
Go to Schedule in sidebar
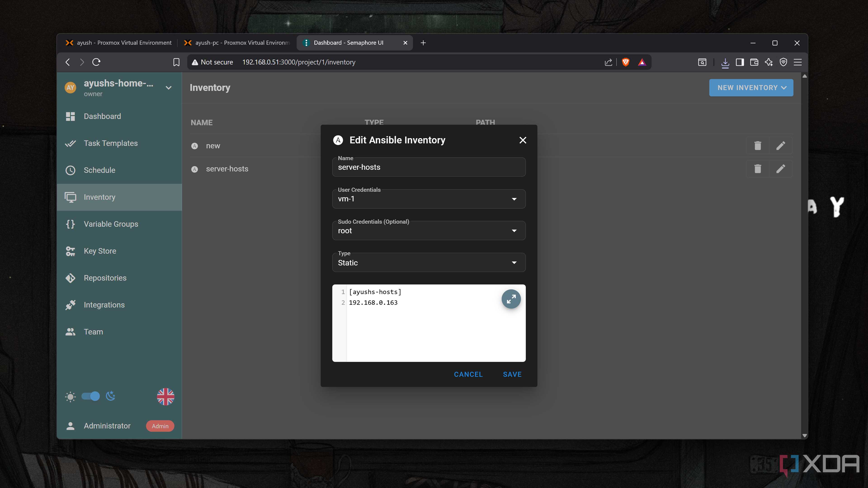[x=119, y=170]
